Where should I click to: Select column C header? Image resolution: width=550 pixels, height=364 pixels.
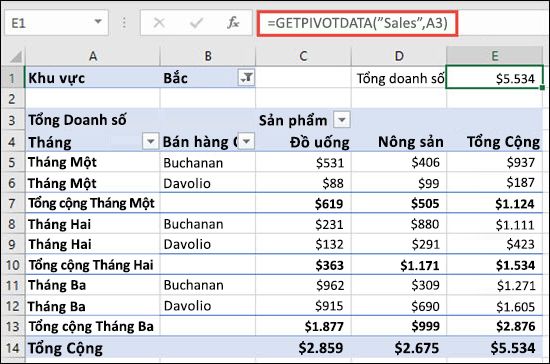click(303, 56)
